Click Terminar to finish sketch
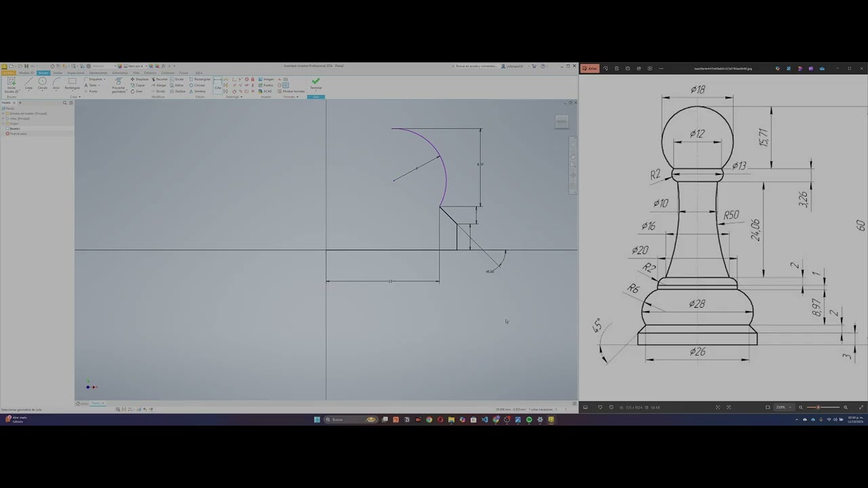The height and width of the screenshot is (488, 868). click(316, 83)
